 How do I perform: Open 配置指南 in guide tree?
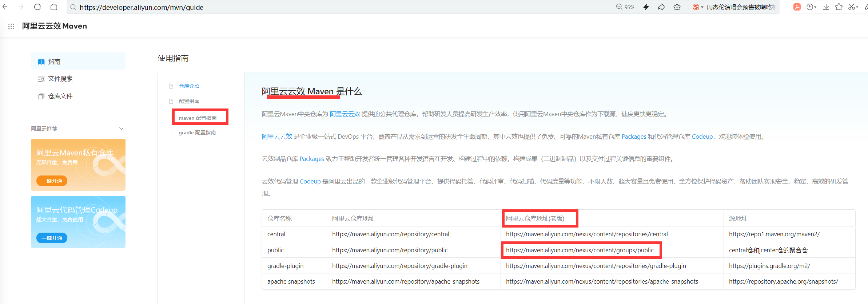189,101
